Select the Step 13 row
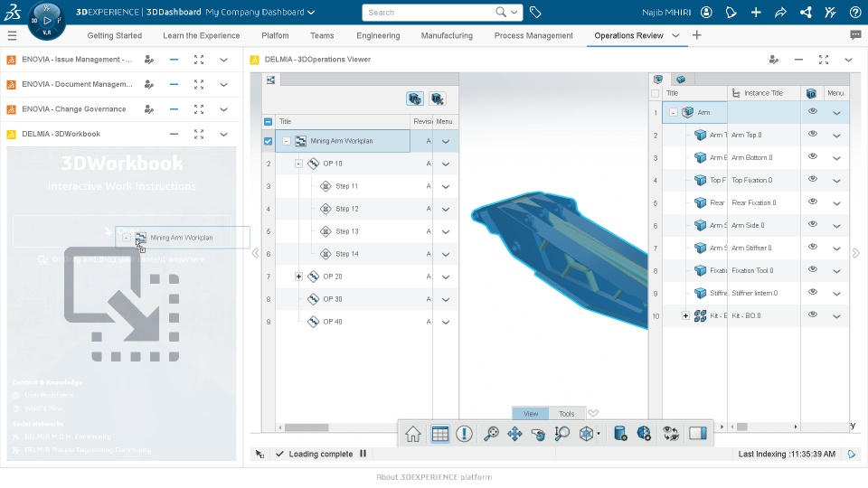 pyautogui.click(x=360, y=232)
